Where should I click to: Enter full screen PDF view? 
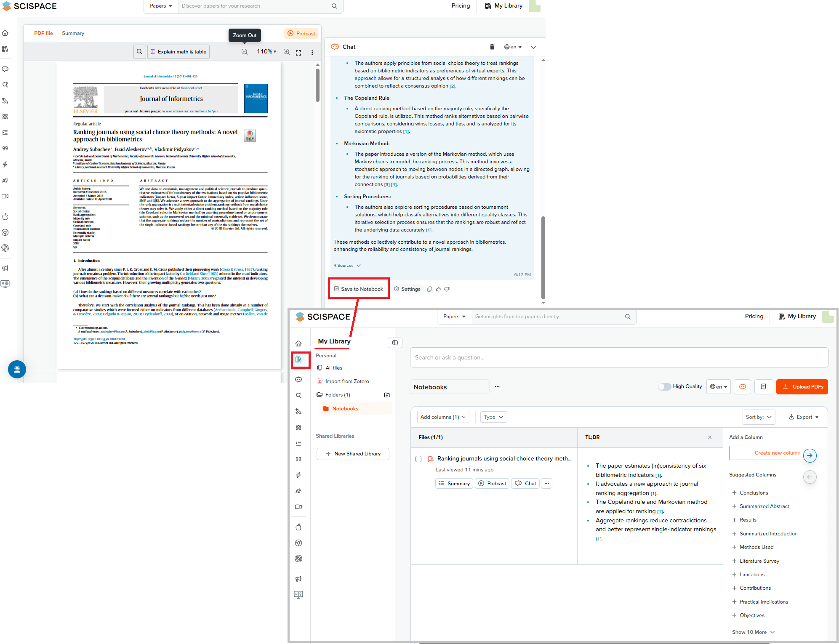pyautogui.click(x=298, y=53)
